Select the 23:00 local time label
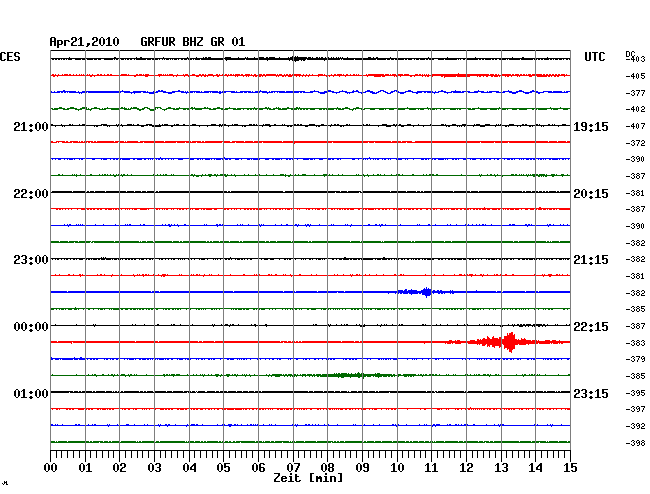This screenshot has height=494, width=650. tap(31, 260)
